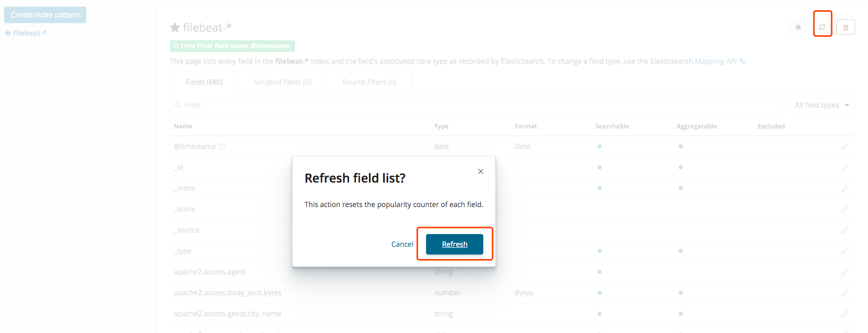Click the refresh field list icon
This screenshot has height=333, width=868.
822,27
